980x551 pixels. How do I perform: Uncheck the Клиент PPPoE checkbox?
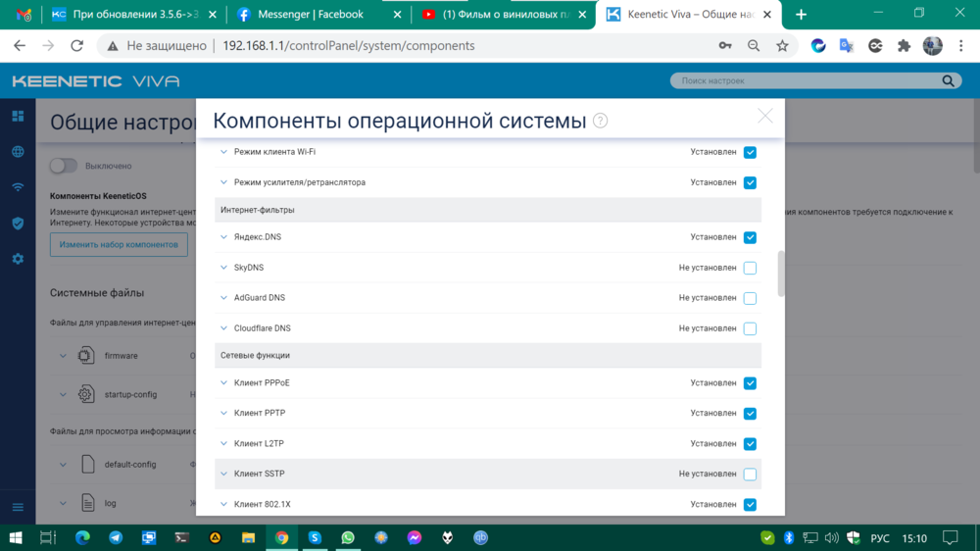pyautogui.click(x=750, y=383)
